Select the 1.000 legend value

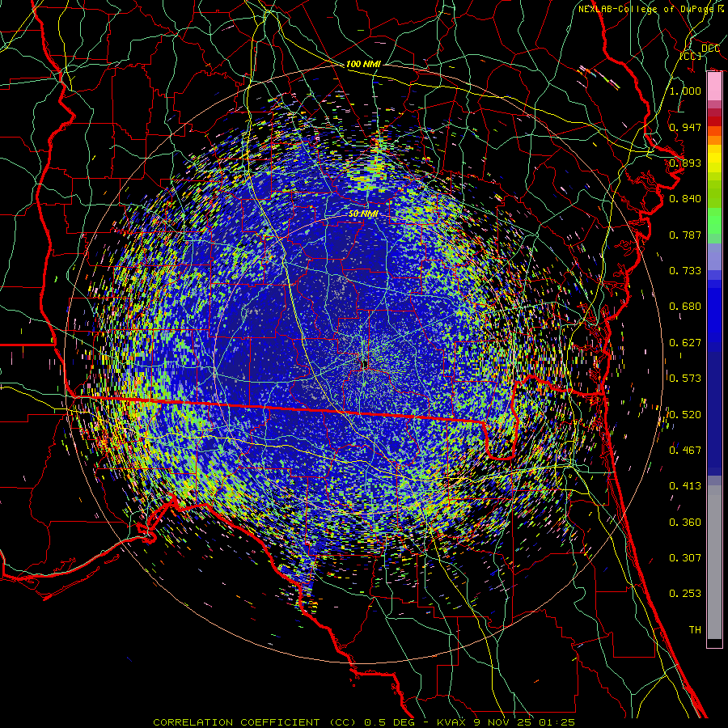coord(685,91)
